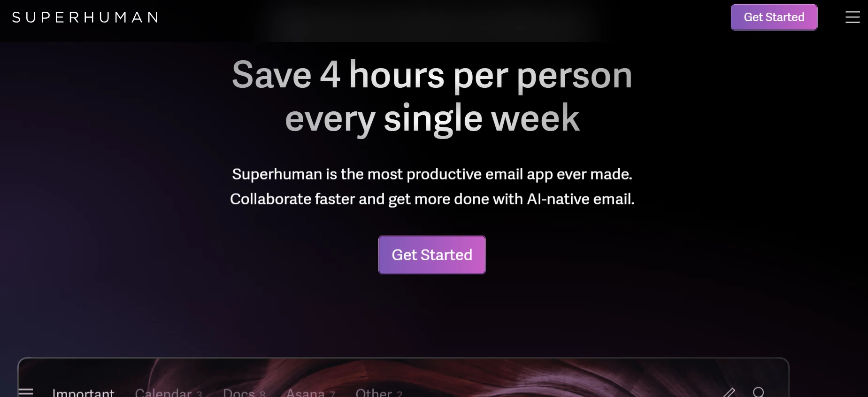The width and height of the screenshot is (868, 397).
Task: Click the compose pencil icon in the preview
Action: coord(729,393)
